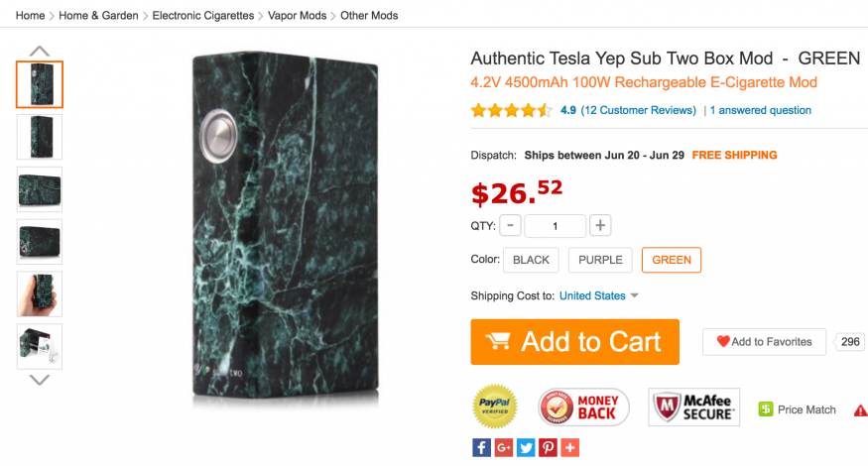Select the PURPLE color option
This screenshot has width=868, height=466.
pyautogui.click(x=600, y=260)
